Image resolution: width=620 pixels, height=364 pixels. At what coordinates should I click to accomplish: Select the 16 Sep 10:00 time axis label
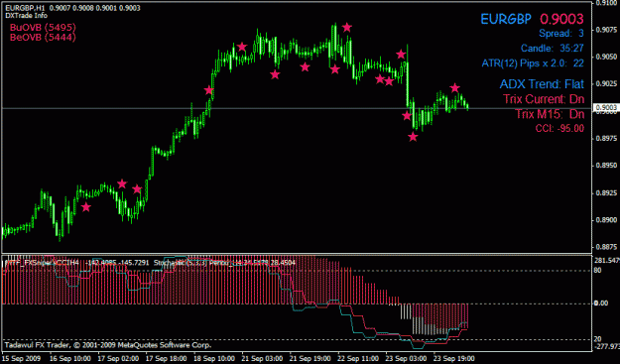[x=70, y=358]
